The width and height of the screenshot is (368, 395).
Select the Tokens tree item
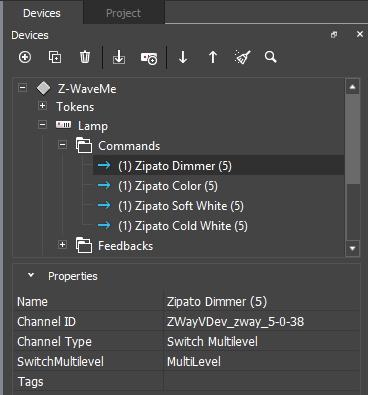(75, 107)
